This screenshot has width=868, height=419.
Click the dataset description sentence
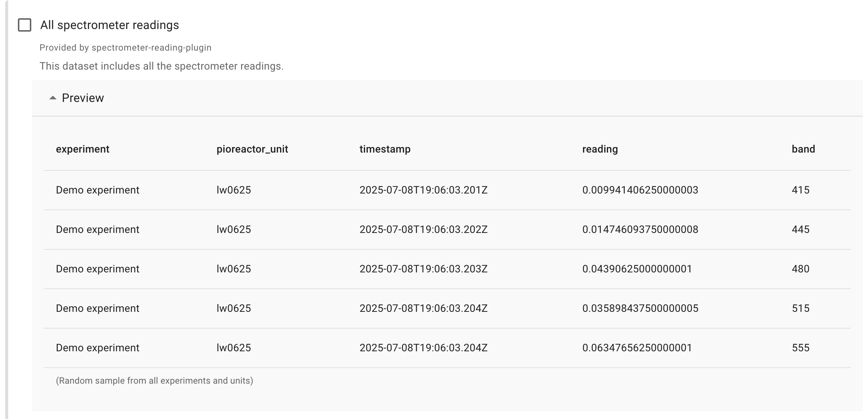click(x=162, y=66)
